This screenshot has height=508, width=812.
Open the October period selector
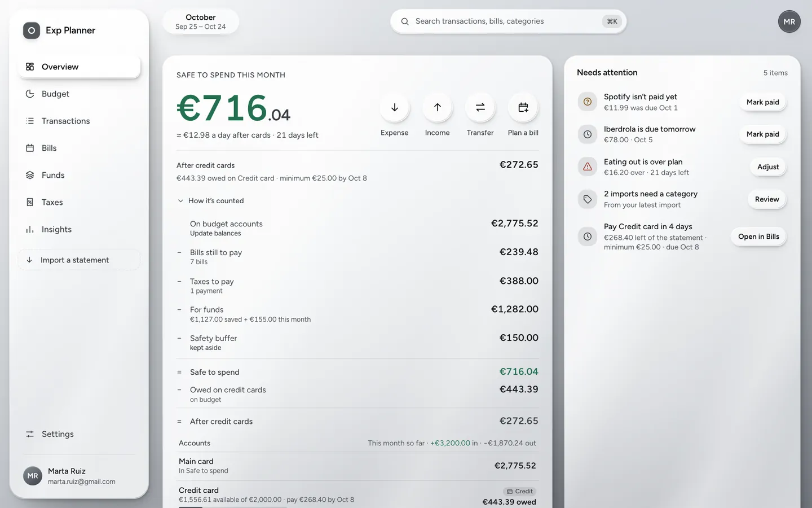(201, 21)
